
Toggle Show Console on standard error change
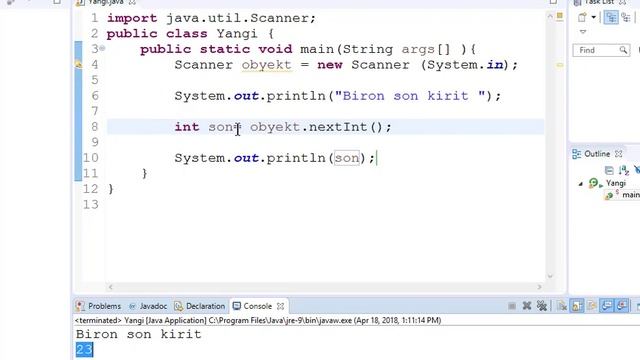(622, 306)
